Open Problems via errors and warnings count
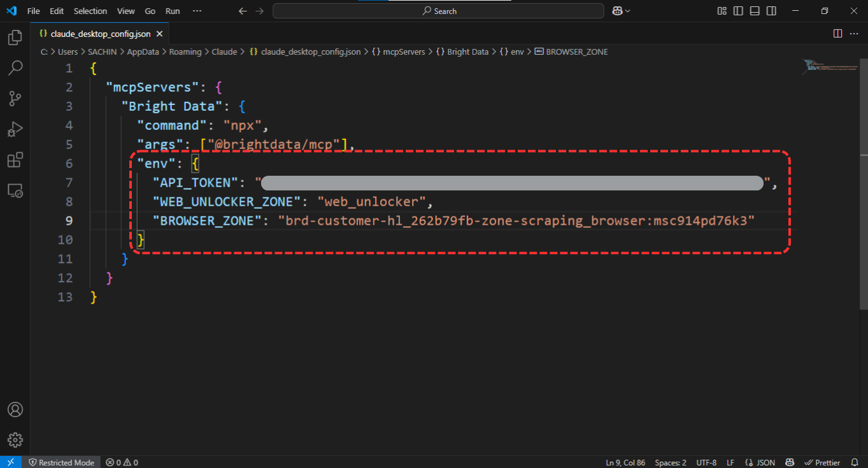Image resolution: width=868 pixels, height=468 pixels. 122,462
